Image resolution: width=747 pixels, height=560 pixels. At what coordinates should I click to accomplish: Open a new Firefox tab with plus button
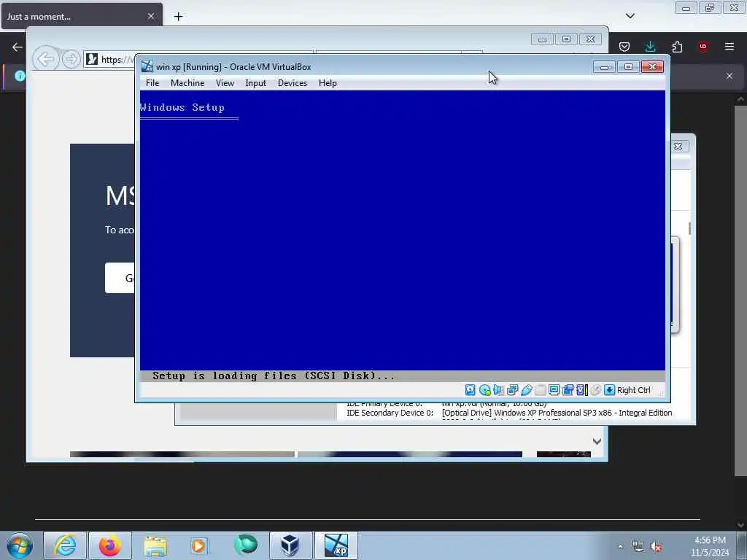[x=178, y=17]
